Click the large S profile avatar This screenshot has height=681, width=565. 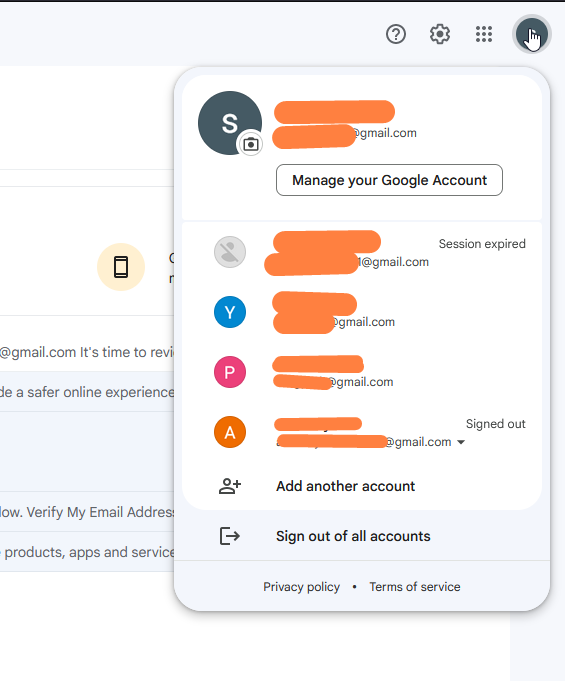[x=230, y=123]
